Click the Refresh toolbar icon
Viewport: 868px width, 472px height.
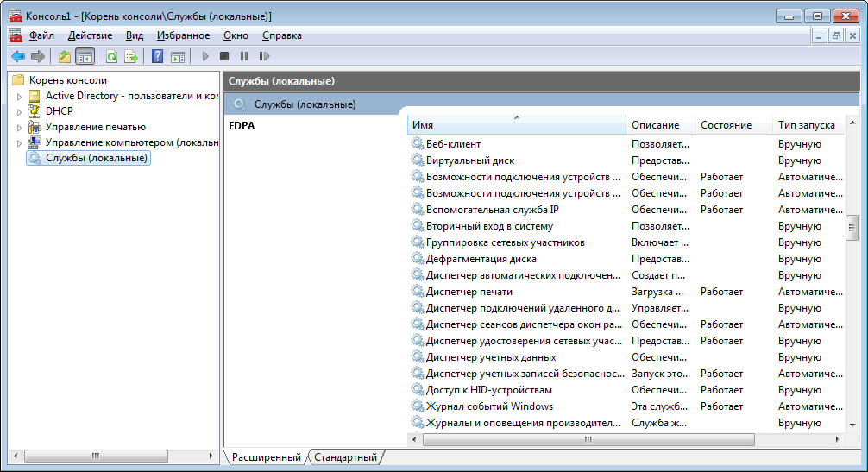tap(111, 56)
